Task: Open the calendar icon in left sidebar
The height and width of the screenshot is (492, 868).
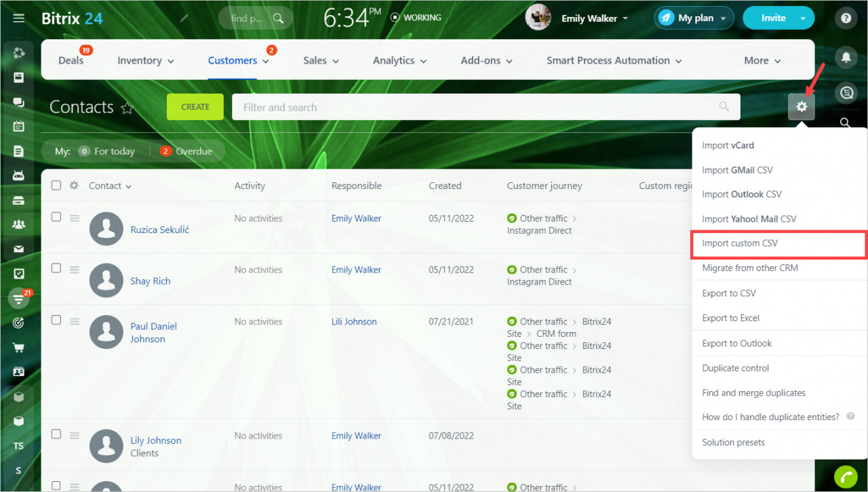Action: pyautogui.click(x=19, y=126)
